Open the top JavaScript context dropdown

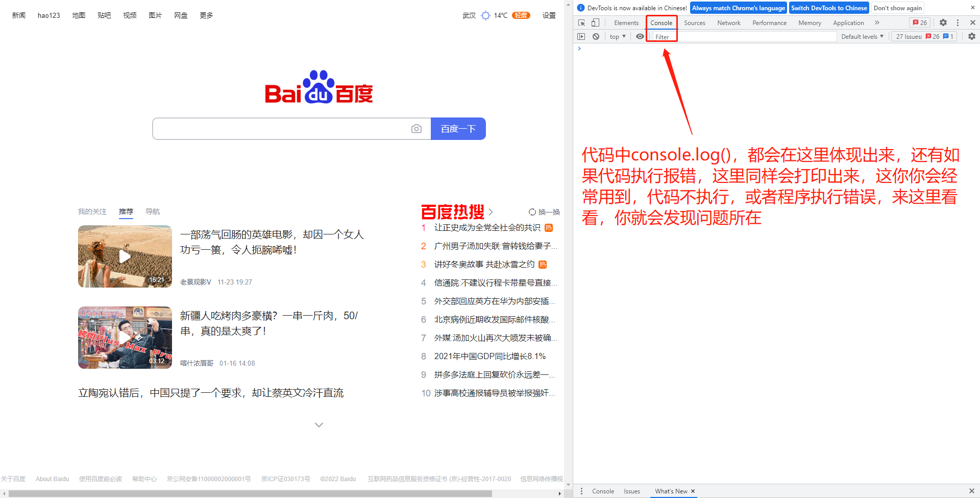click(618, 36)
